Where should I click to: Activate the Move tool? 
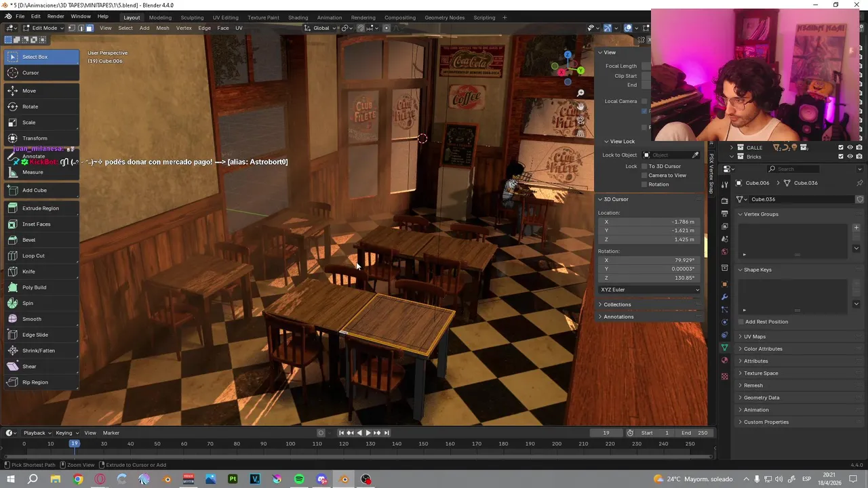(x=41, y=91)
